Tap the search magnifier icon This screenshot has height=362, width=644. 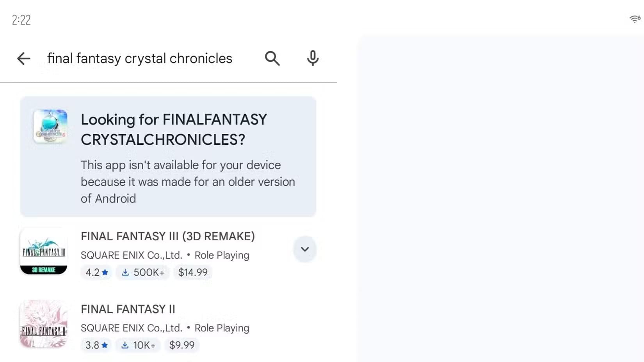point(272,58)
